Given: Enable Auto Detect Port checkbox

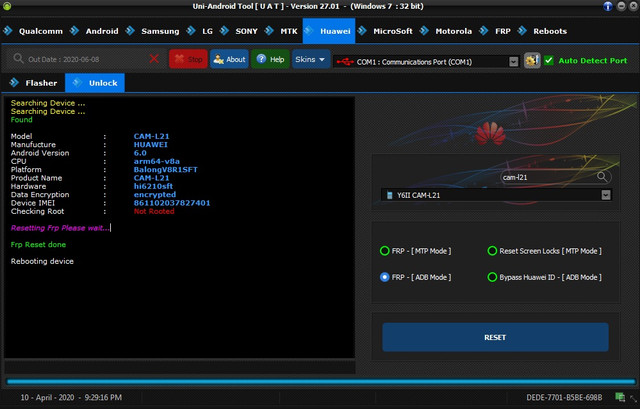Looking at the screenshot, I should pos(549,60).
